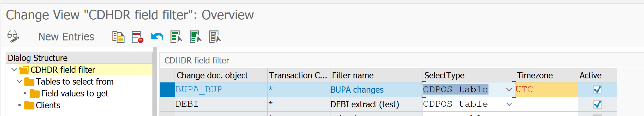Toggle Active checkbox for DEBI row
The width and height of the screenshot is (644, 116).
tap(597, 104)
